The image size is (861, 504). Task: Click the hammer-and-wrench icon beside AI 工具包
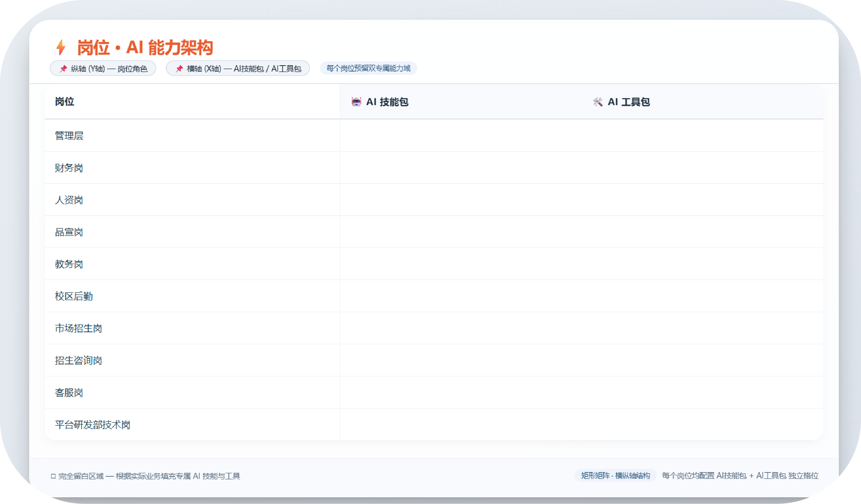point(598,101)
